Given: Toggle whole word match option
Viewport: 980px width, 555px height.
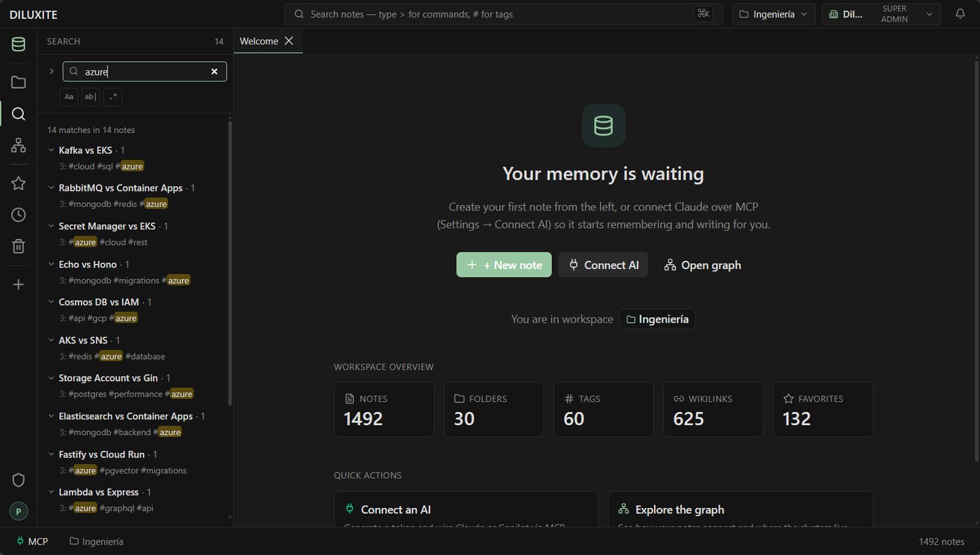Looking at the screenshot, I should (91, 97).
